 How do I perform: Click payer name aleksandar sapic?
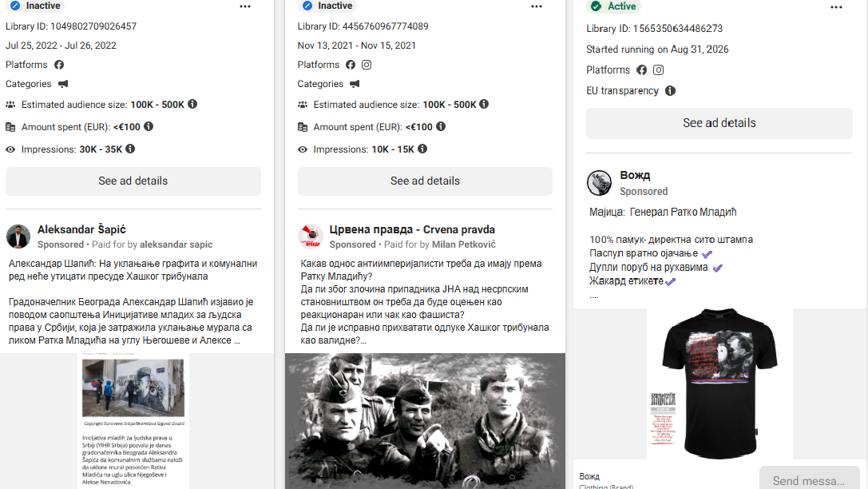[x=176, y=245]
